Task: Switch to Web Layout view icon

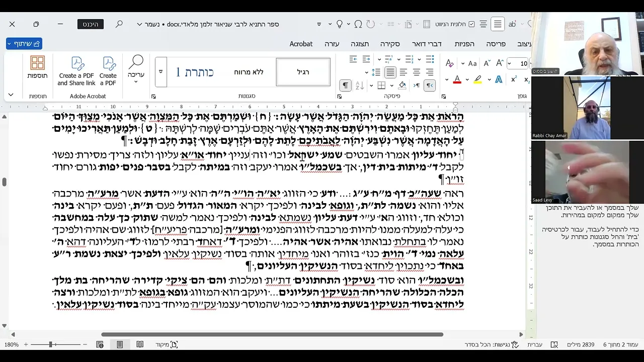Action: [x=100, y=344]
